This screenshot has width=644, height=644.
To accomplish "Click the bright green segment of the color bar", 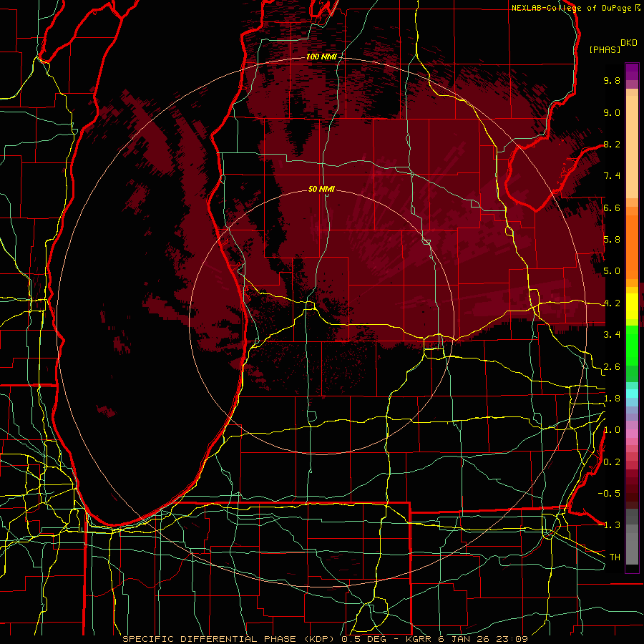I will (x=632, y=346).
